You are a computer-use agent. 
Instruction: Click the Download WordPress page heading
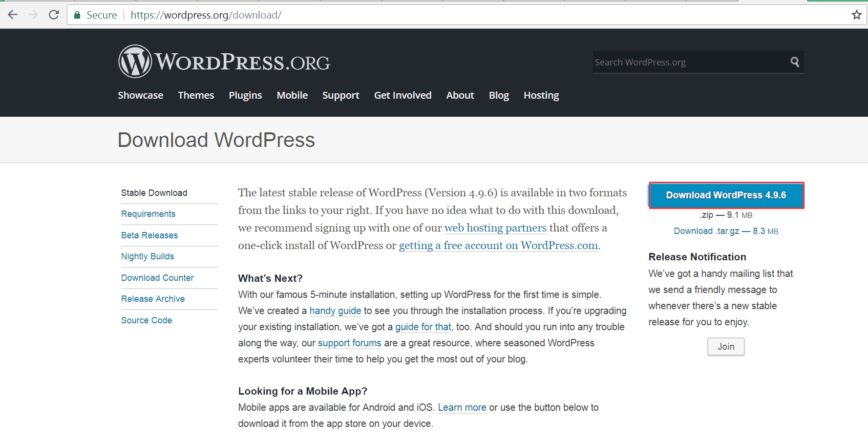pos(216,140)
